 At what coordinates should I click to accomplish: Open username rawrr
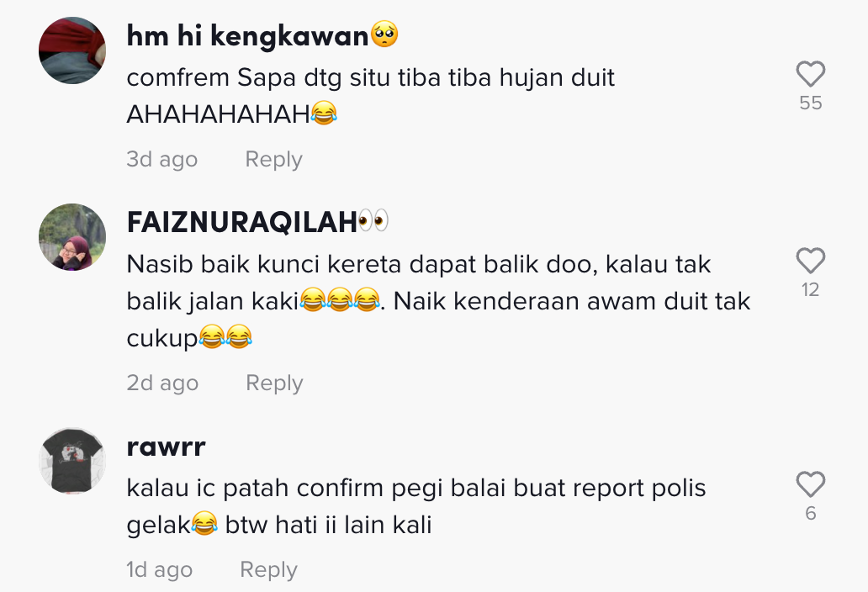166,447
